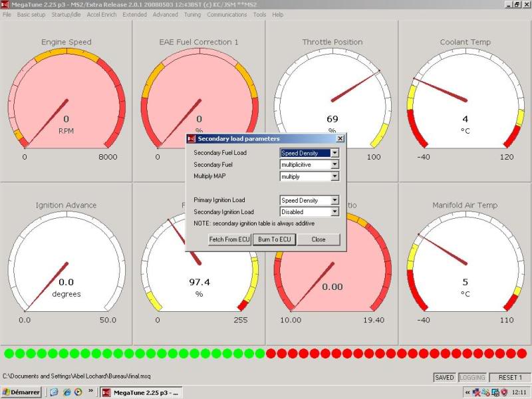This screenshot has height=399, width=532.
Task: Expand the Secondary Ignition Load dropdown
Action: point(334,211)
